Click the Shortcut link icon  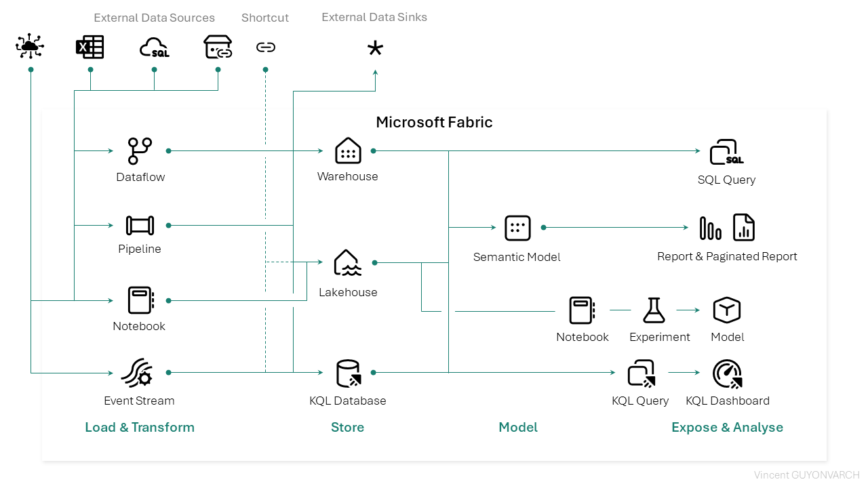click(x=265, y=47)
